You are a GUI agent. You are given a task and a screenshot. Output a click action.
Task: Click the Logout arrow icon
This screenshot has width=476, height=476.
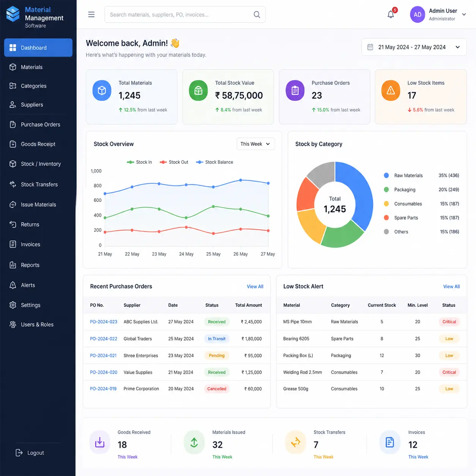[x=19, y=452]
